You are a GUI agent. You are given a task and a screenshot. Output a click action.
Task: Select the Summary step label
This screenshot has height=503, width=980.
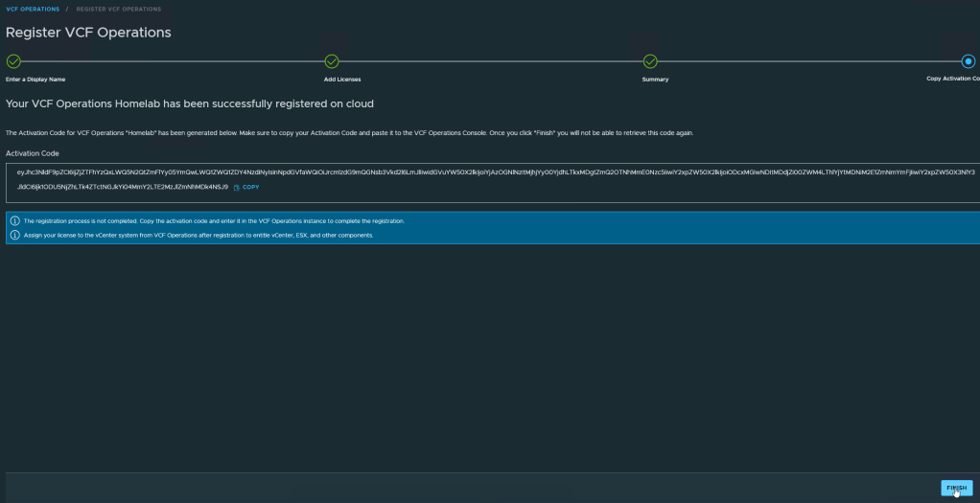tap(655, 79)
